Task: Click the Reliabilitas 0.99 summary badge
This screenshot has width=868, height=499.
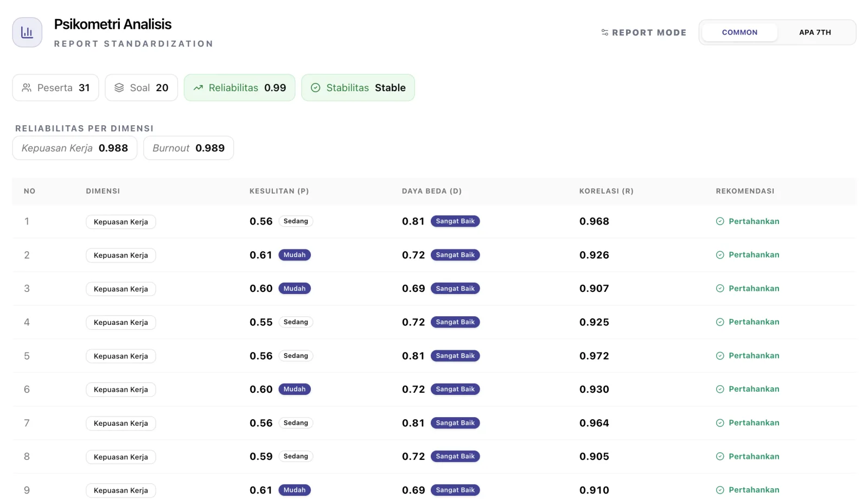Action: click(239, 88)
